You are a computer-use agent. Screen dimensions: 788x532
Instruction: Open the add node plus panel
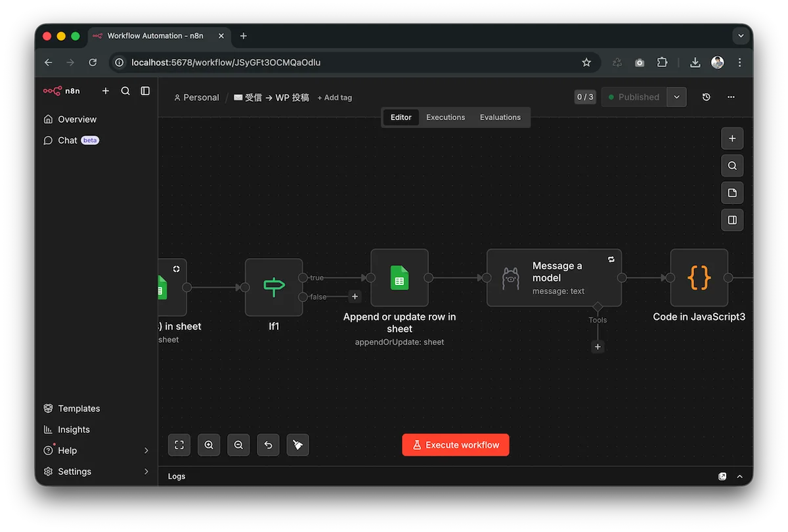pos(732,139)
